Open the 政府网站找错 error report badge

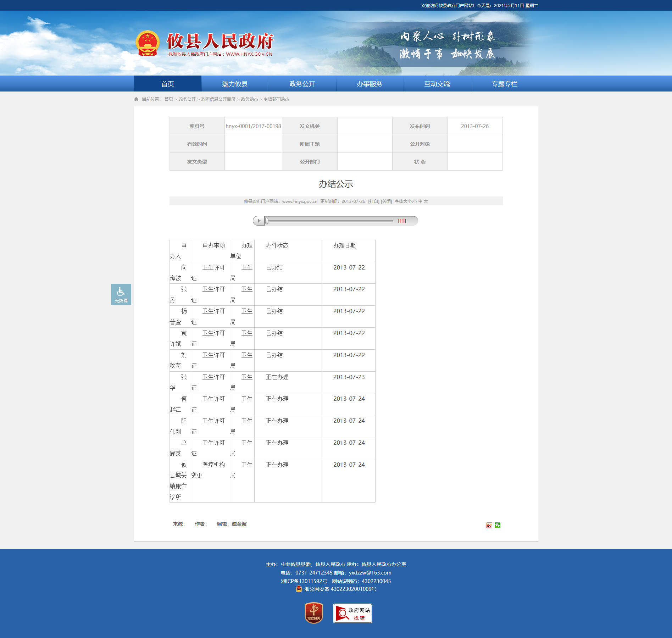[x=352, y=613]
